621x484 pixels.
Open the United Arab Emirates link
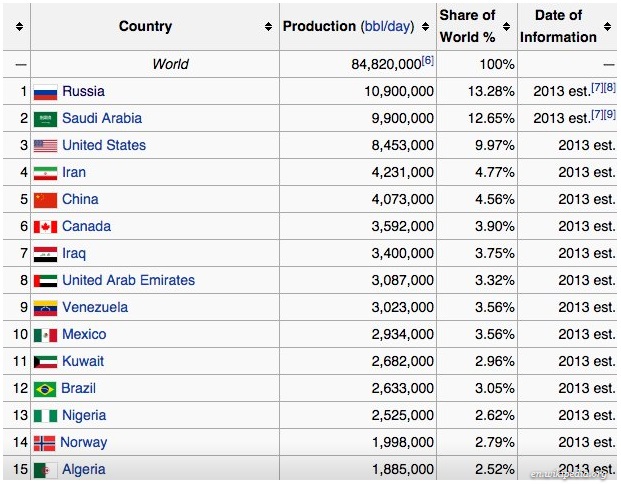click(x=128, y=281)
